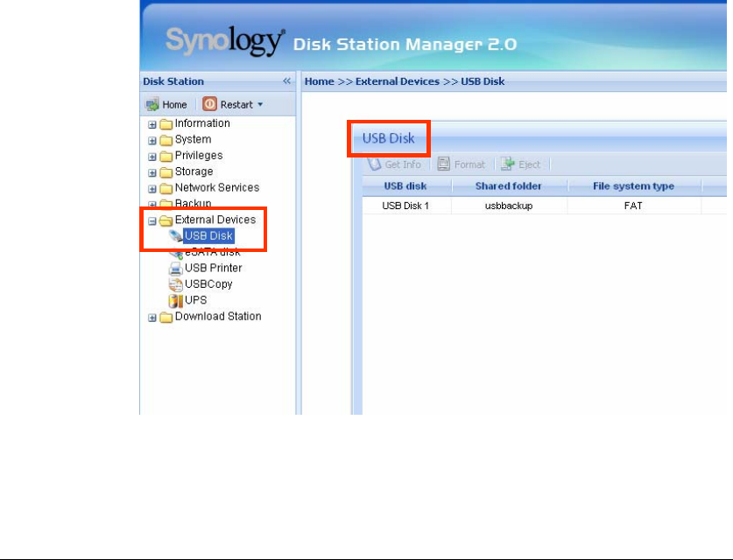This screenshot has width=733, height=560.
Task: Open the Restart dropdown arrow
Action: (x=260, y=105)
